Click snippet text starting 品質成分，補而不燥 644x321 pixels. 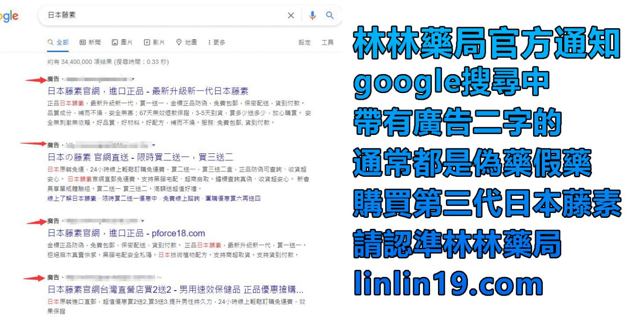tap(179, 113)
